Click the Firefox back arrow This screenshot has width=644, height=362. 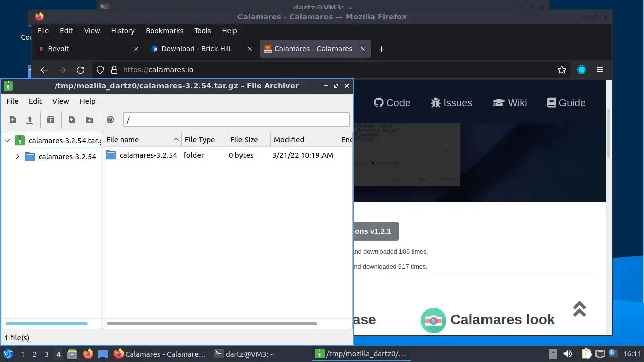(44, 70)
